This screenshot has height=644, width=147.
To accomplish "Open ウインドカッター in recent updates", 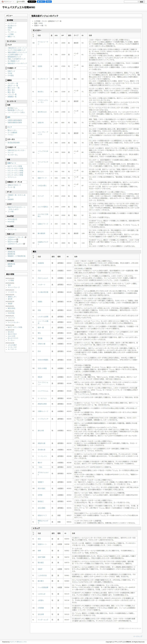I will coord(14,323).
